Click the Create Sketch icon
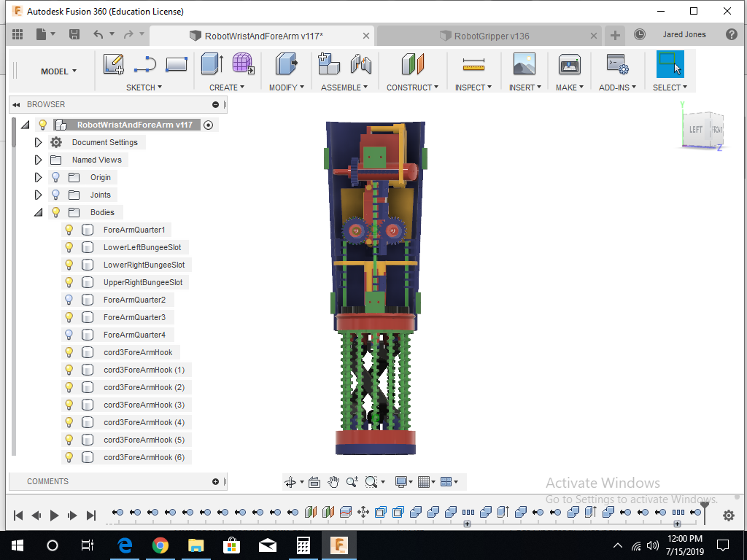This screenshot has width=747, height=560. 113,64
